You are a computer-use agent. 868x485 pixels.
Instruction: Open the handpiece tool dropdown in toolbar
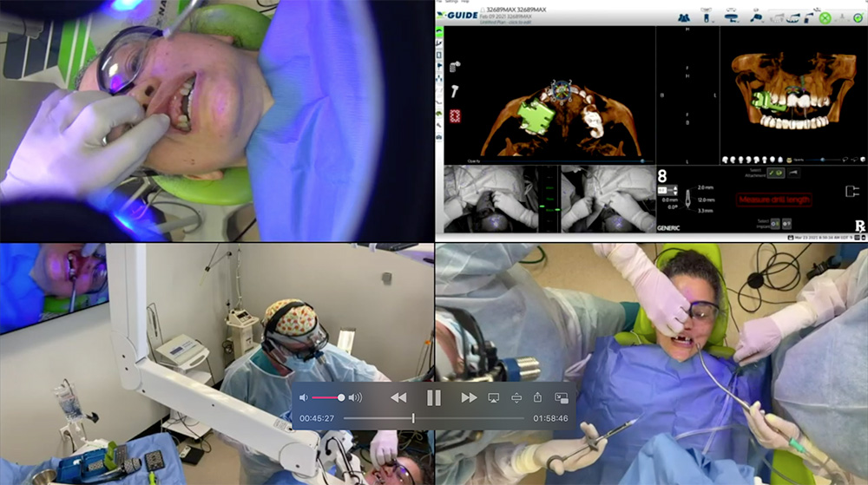[x=707, y=16]
